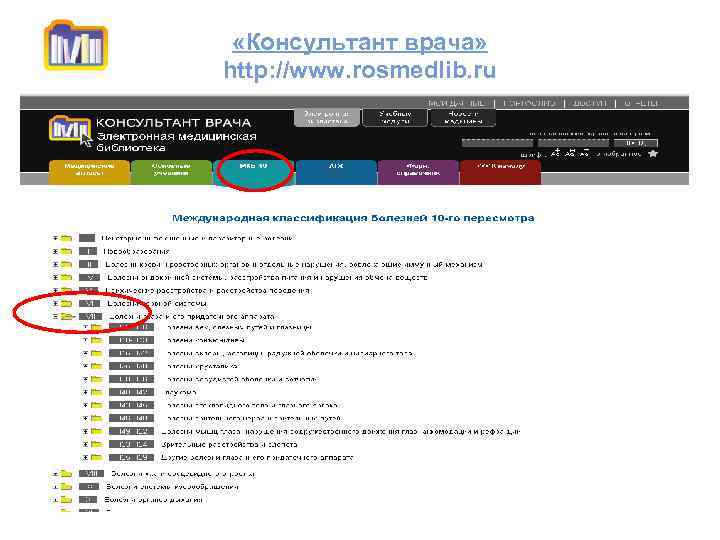Viewport: 720px width, 540px height.
Task: Click the folder icon for Зрительные расстройства и слепота
Action: pyautogui.click(x=96, y=444)
